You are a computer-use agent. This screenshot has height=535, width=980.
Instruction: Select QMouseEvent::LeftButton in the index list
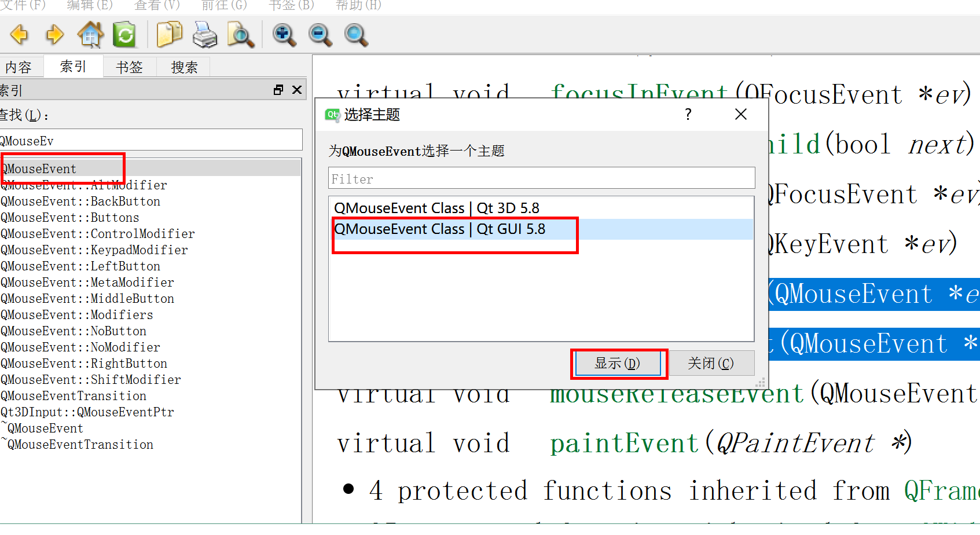click(x=80, y=266)
